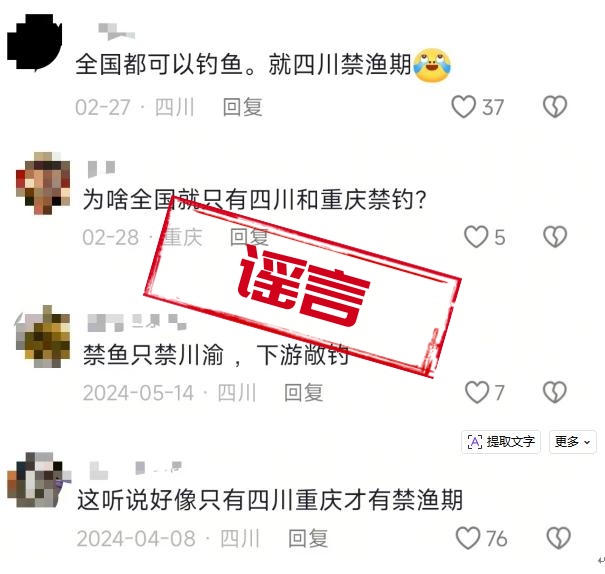Open the third commenter's pixelated avatar
The width and height of the screenshot is (605, 574).
pyautogui.click(x=42, y=337)
